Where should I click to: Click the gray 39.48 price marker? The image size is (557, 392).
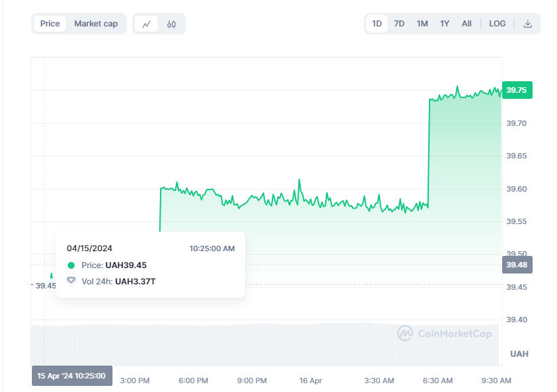(x=517, y=265)
